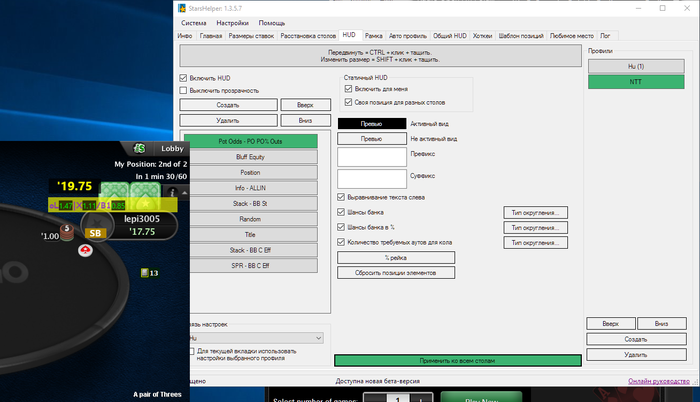Click the Создать button under HUD options
700x402 pixels.
pos(228,105)
